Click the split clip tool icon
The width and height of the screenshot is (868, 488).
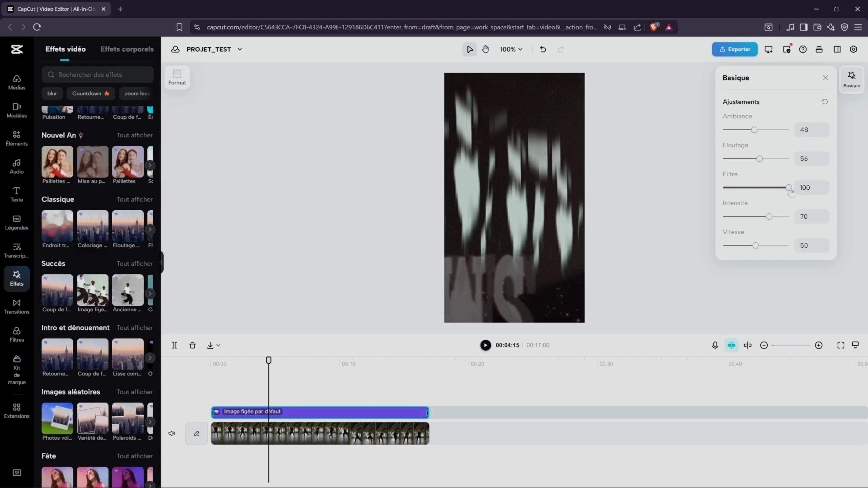(174, 345)
